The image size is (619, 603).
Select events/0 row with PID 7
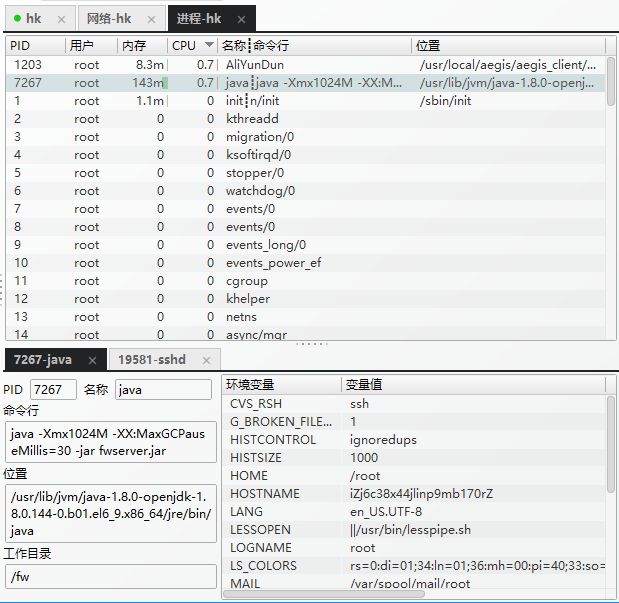click(x=305, y=209)
